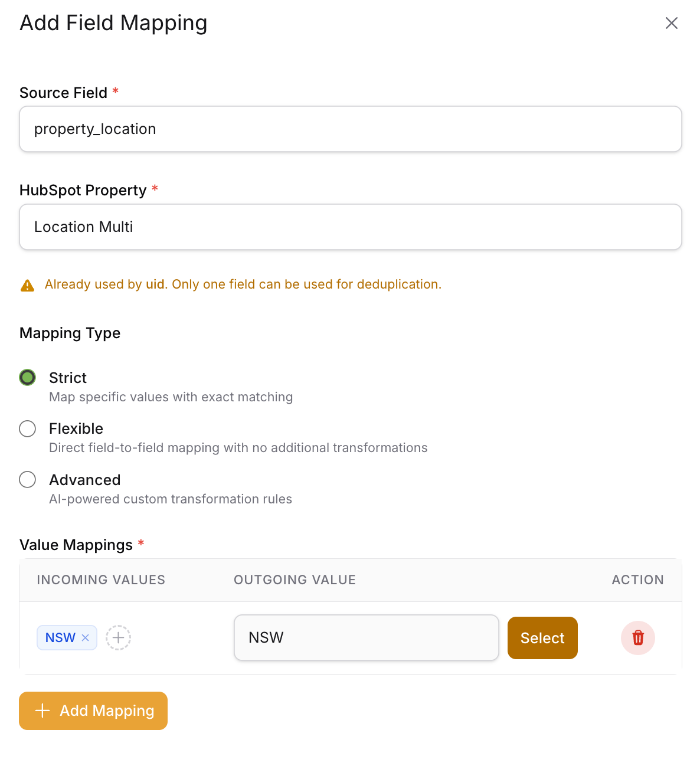Open the Select picker for outgoing value
This screenshot has width=700, height=779.
tap(542, 637)
